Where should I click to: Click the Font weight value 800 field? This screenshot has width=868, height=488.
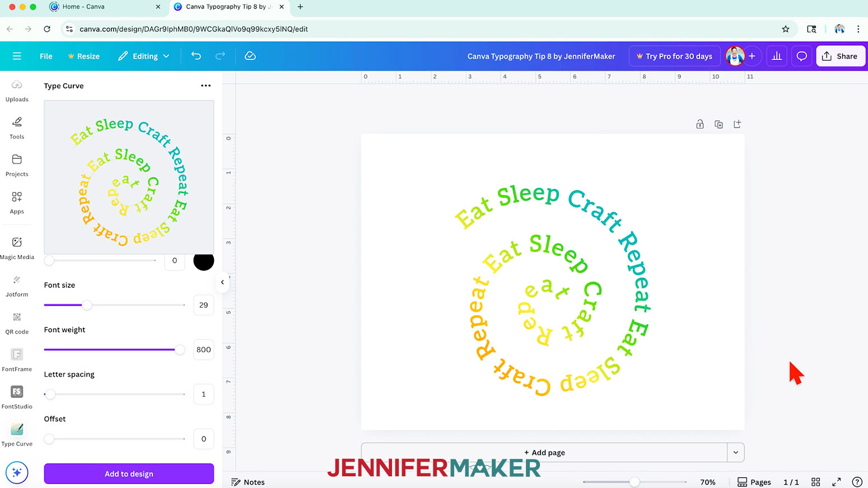pos(203,350)
